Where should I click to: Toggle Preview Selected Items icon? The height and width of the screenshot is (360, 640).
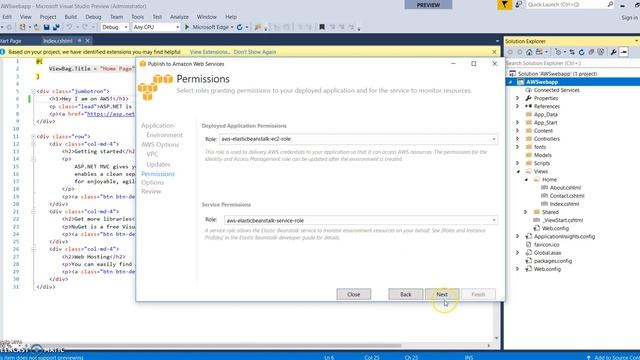(624, 52)
